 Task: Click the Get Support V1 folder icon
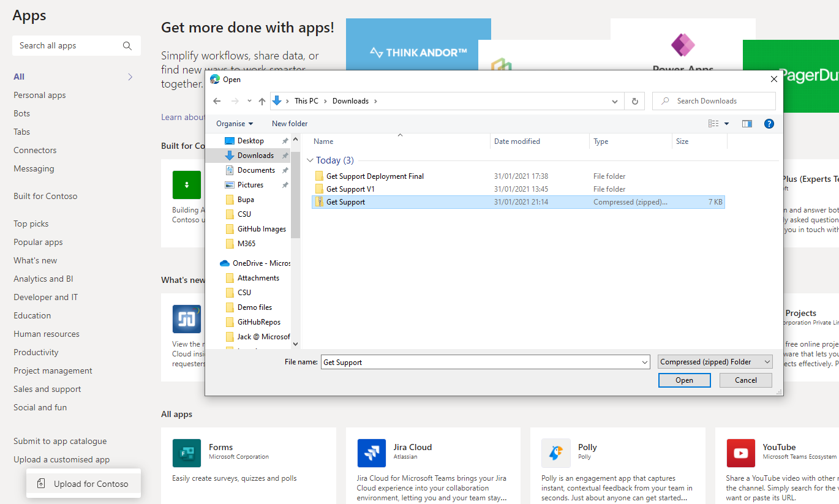319,189
